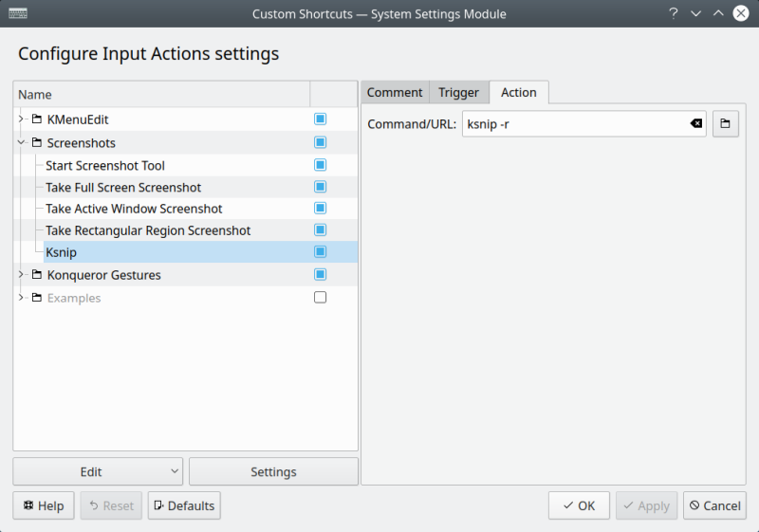Screen dimensions: 759x532
Task: Click the KMenuEdit folder icon
Action: click(37, 119)
